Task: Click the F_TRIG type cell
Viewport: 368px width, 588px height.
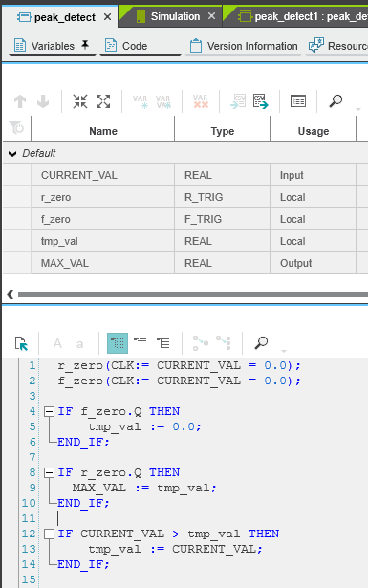Action: (222, 219)
